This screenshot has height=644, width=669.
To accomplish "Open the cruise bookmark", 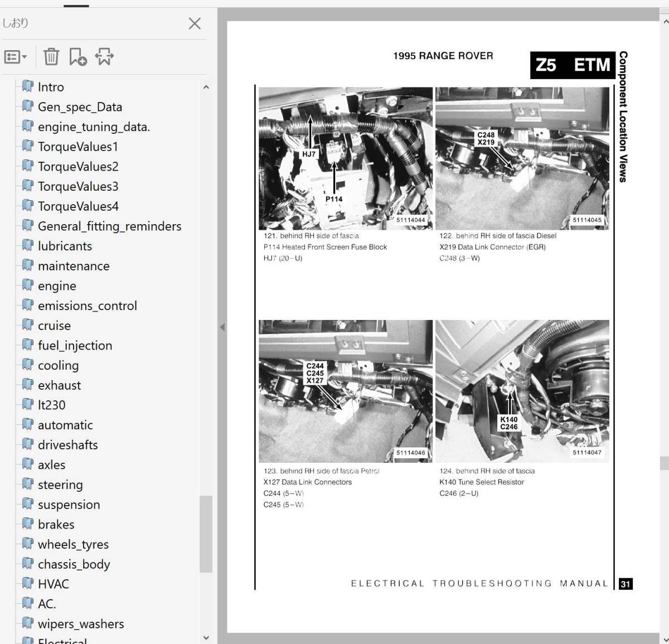I will coord(54,326).
